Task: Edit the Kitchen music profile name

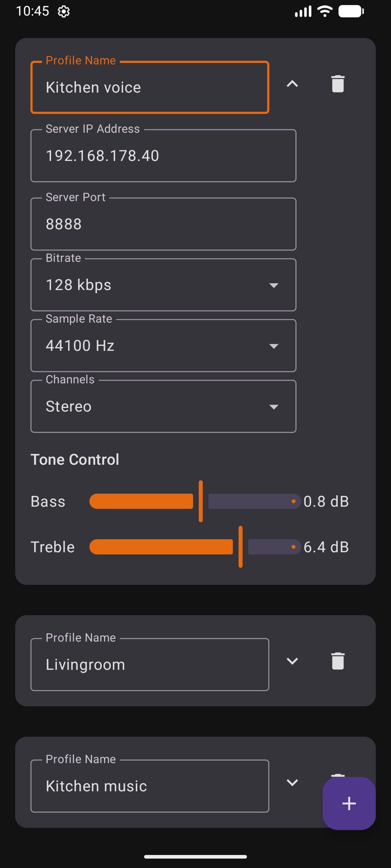Action: pyautogui.click(x=150, y=786)
